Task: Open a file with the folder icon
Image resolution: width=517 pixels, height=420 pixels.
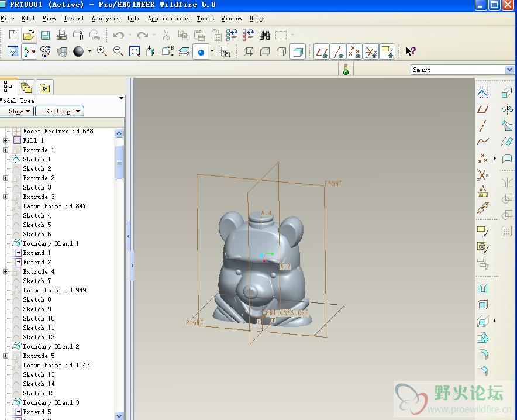Action: coord(29,35)
